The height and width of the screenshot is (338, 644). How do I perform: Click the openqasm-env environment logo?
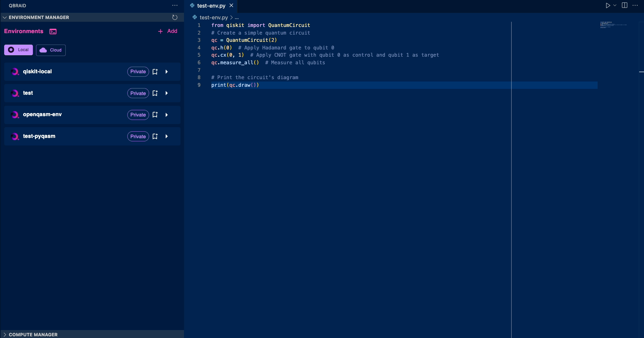(x=15, y=115)
